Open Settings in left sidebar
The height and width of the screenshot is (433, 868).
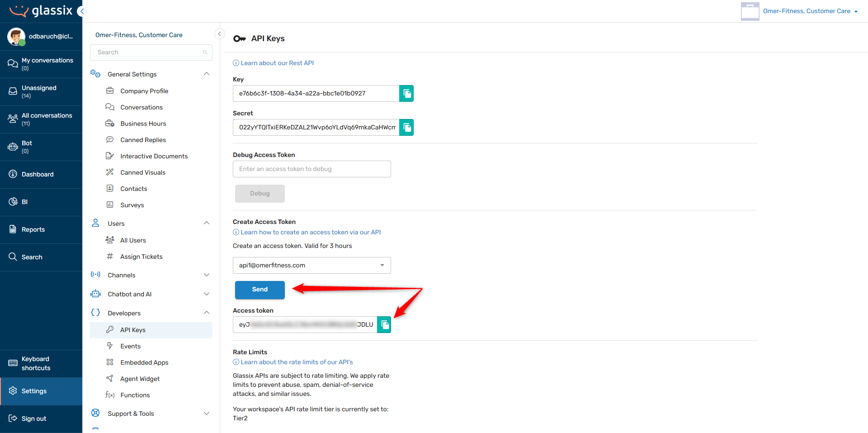[x=41, y=391]
